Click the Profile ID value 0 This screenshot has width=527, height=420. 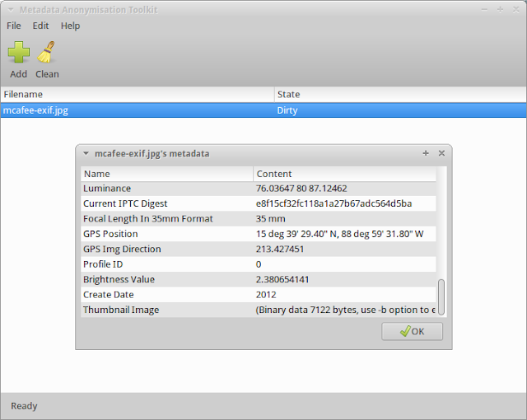pos(259,264)
